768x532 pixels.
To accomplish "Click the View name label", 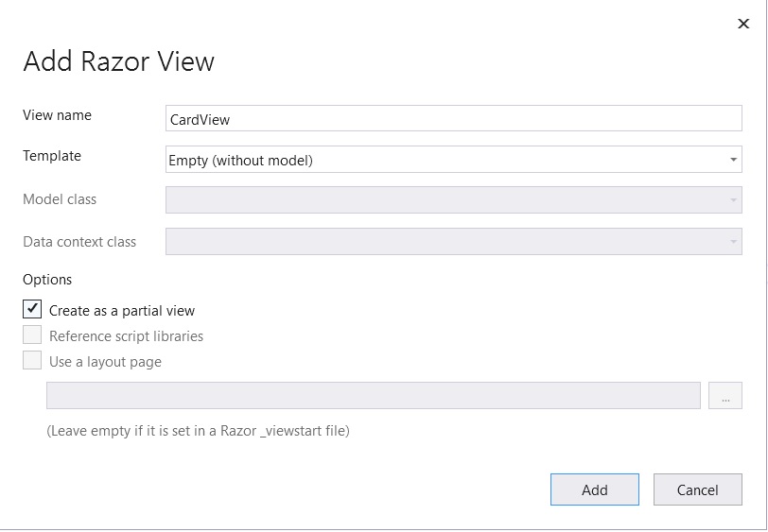I will (x=58, y=115).
